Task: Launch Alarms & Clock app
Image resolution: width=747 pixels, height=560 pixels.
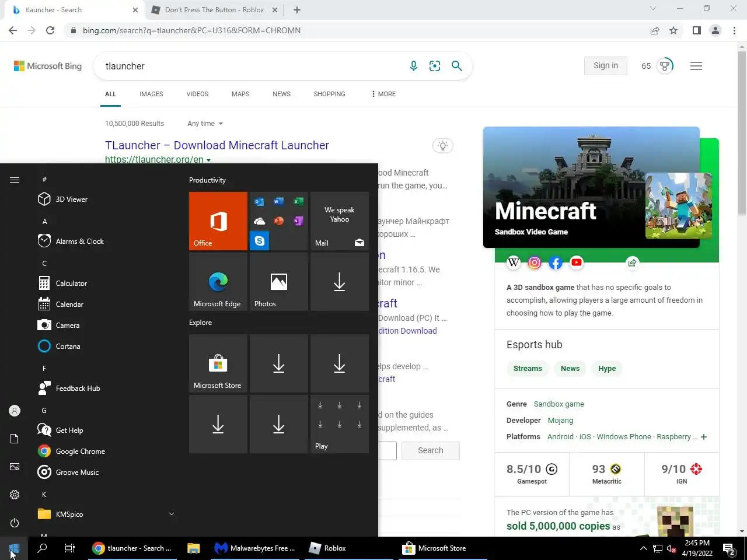Action: tap(105, 242)
